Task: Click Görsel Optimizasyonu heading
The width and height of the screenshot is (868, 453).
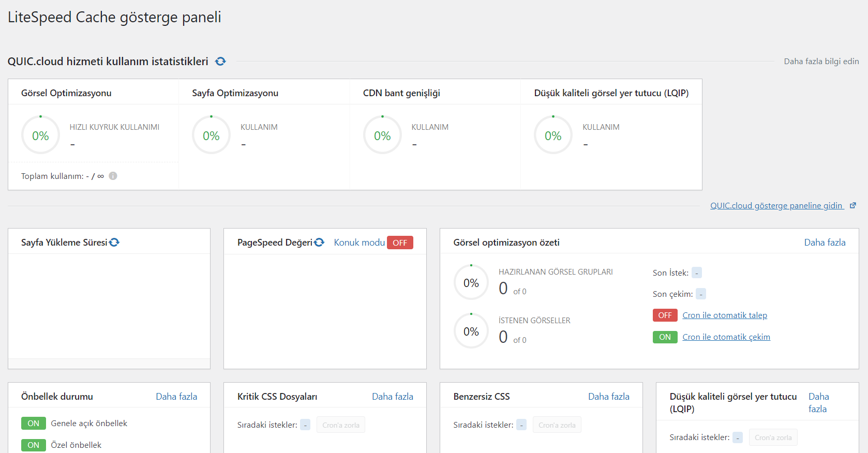Action: (x=66, y=93)
